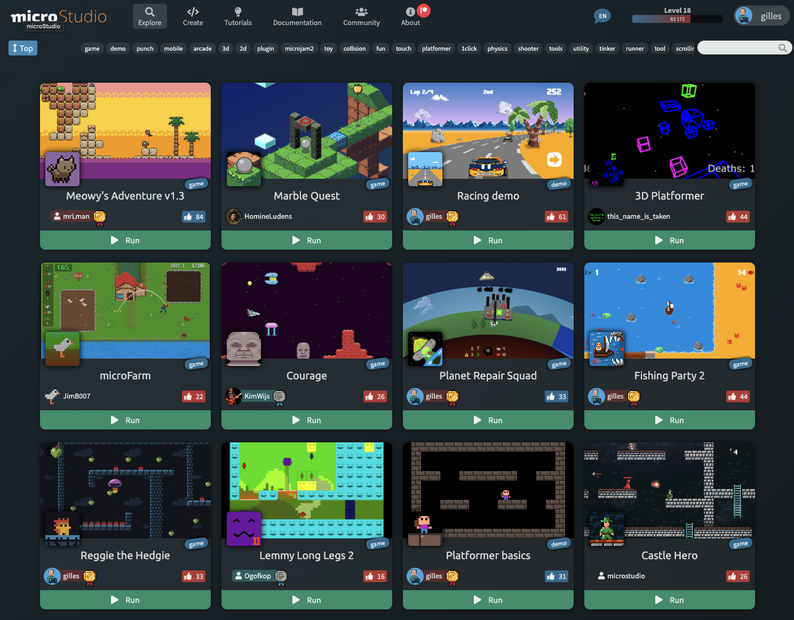This screenshot has width=794, height=620.
Task: Click the 'game' label on Courage card
Action: (378, 364)
